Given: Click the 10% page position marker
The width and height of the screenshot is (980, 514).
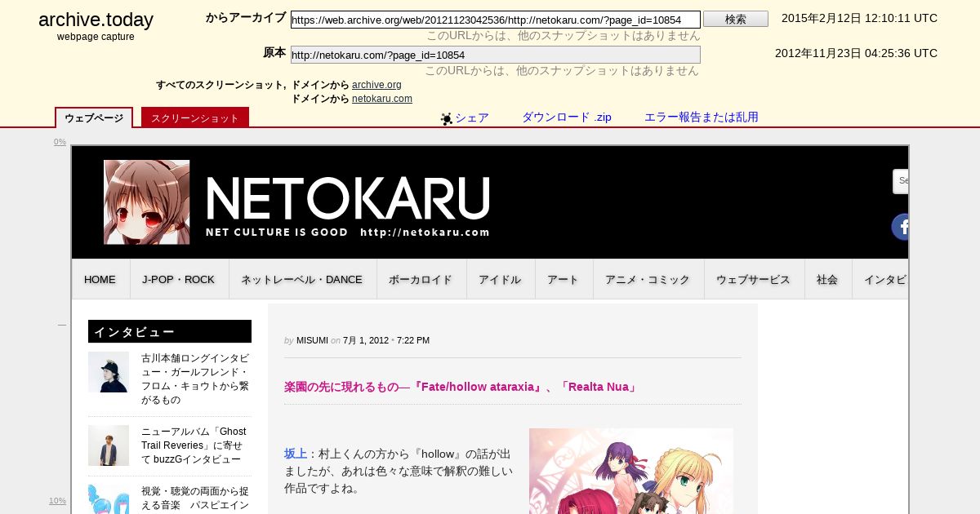Looking at the screenshot, I should pos(57,501).
